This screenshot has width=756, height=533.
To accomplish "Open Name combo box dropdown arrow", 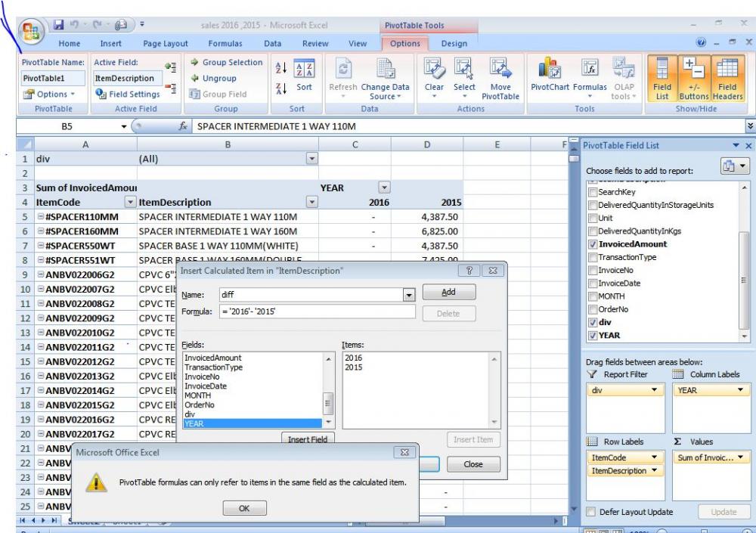I will 409,295.
